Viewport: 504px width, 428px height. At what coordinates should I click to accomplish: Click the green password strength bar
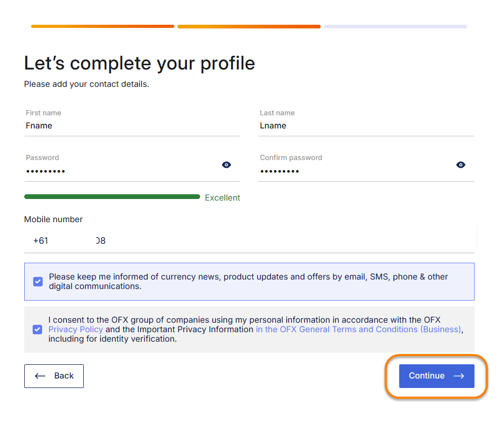pos(112,197)
